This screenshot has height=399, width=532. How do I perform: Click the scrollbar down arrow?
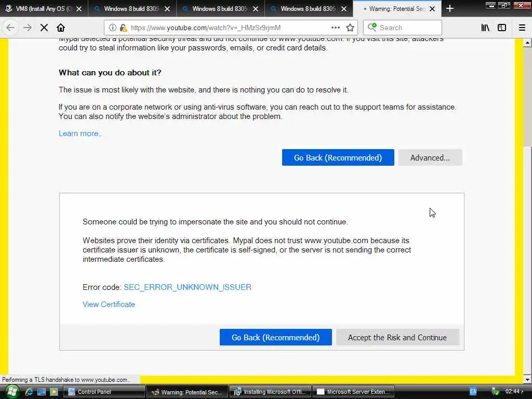pos(527,379)
